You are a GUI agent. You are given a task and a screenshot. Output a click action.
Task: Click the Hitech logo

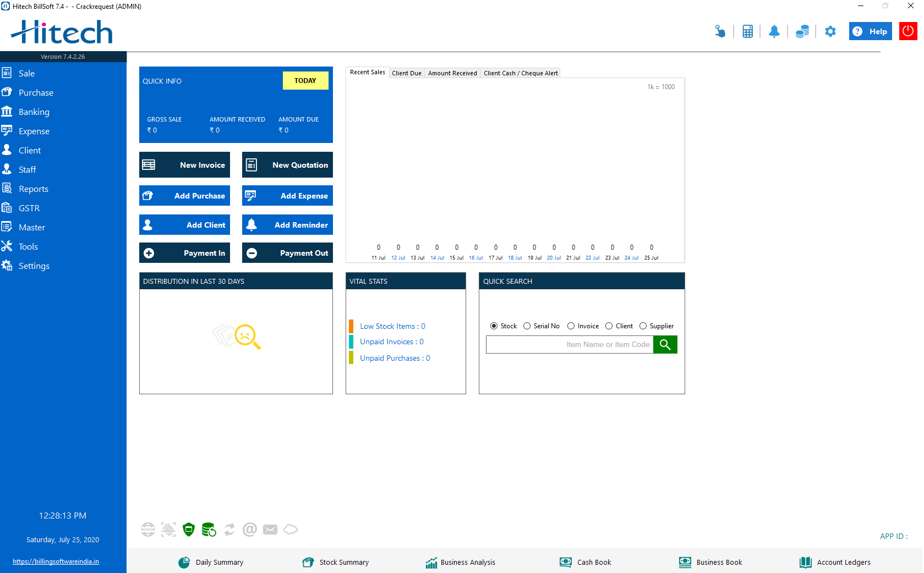pyautogui.click(x=62, y=32)
